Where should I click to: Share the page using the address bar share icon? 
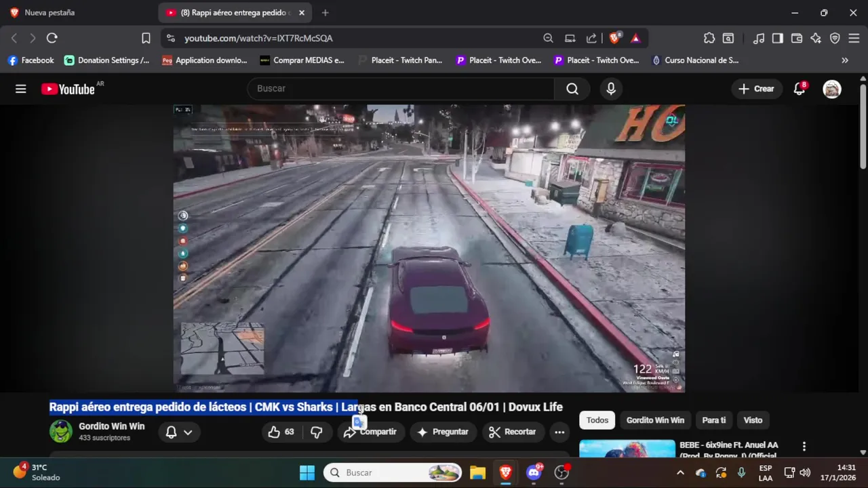(592, 39)
